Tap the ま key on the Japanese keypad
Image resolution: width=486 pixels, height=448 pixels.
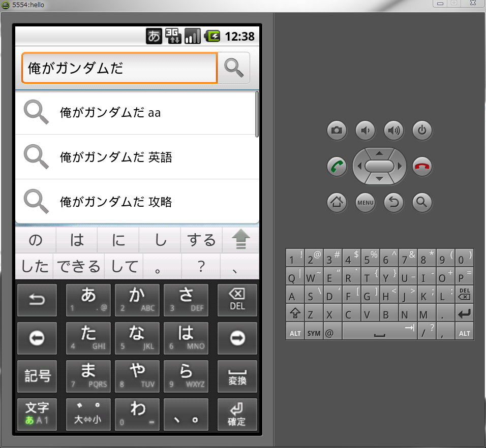click(88, 376)
